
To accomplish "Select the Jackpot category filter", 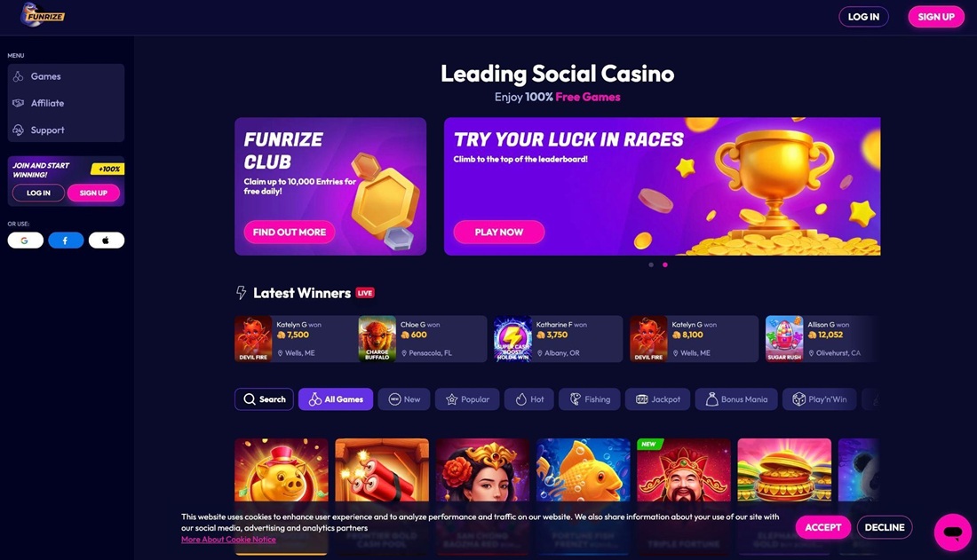I will [x=657, y=399].
